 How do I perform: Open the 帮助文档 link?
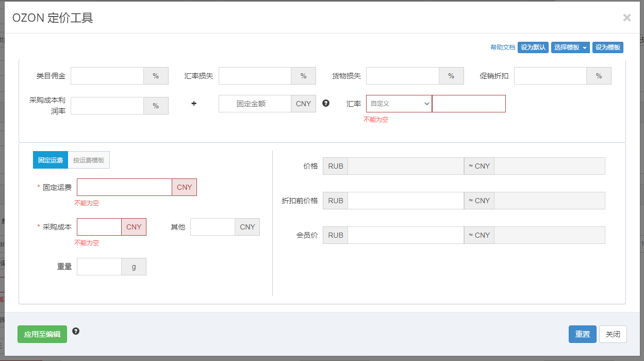pyautogui.click(x=502, y=47)
